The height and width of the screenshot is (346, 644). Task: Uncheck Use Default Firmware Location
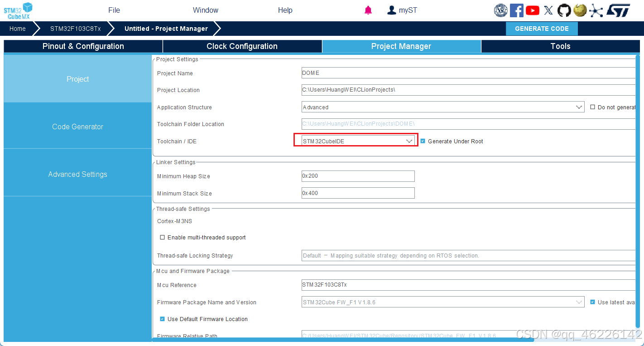[x=162, y=319]
